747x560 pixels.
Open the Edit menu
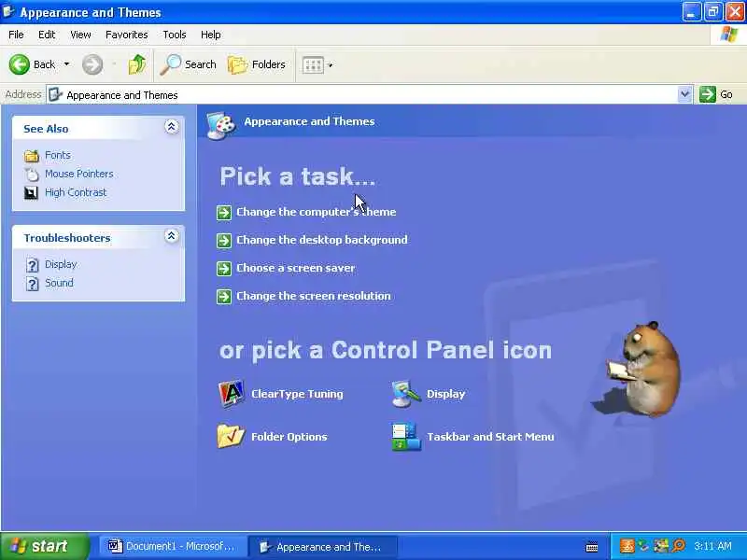[47, 35]
